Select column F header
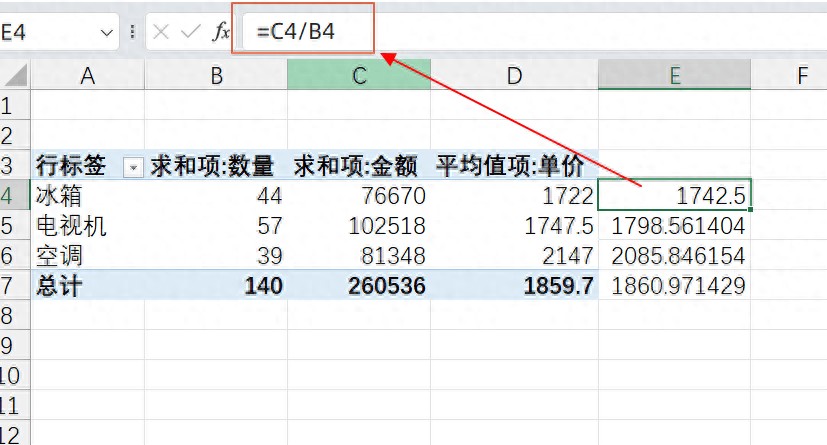 click(801, 75)
